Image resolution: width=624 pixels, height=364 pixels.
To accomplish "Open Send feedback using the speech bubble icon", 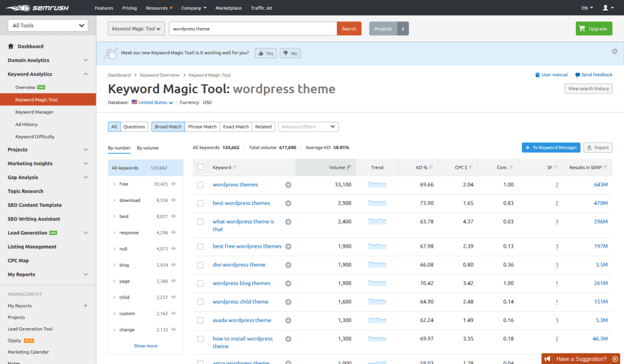I will pos(577,74).
